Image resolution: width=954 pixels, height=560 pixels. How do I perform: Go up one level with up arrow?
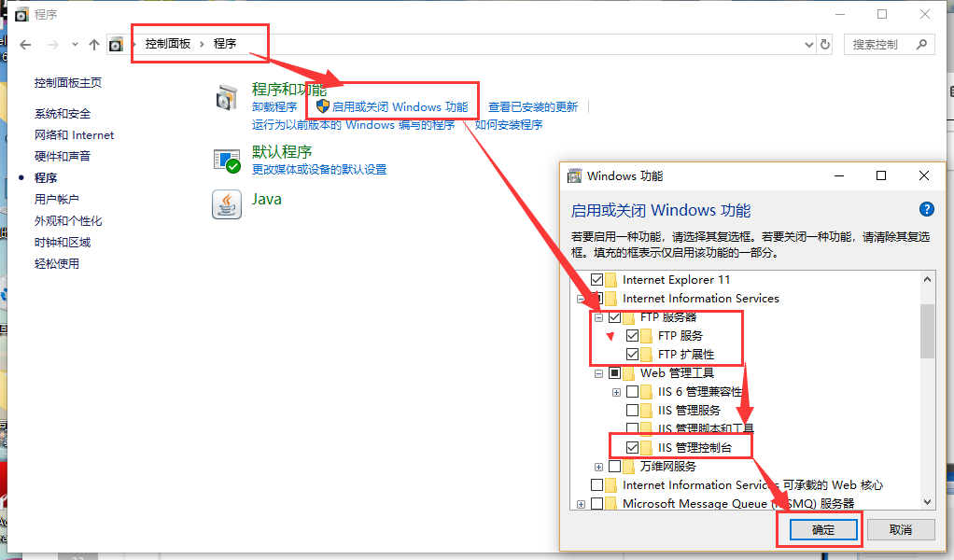(93, 45)
